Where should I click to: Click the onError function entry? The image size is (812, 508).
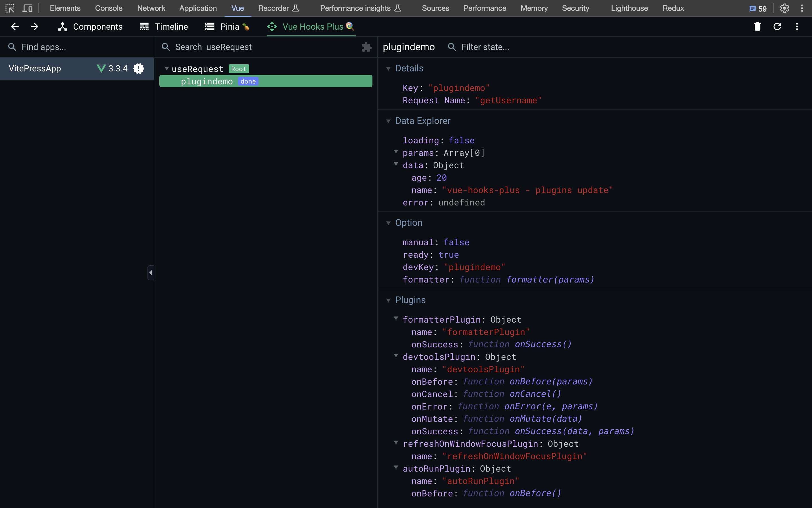coord(504,406)
